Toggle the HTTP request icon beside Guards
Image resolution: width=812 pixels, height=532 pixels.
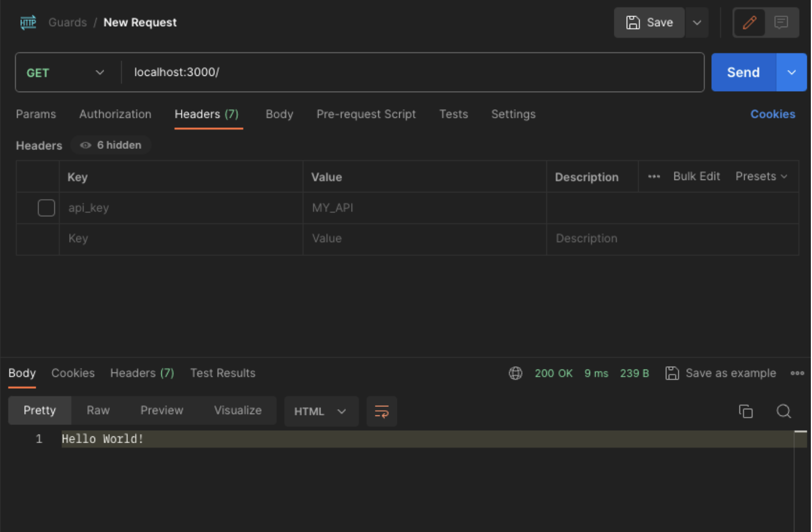point(28,22)
